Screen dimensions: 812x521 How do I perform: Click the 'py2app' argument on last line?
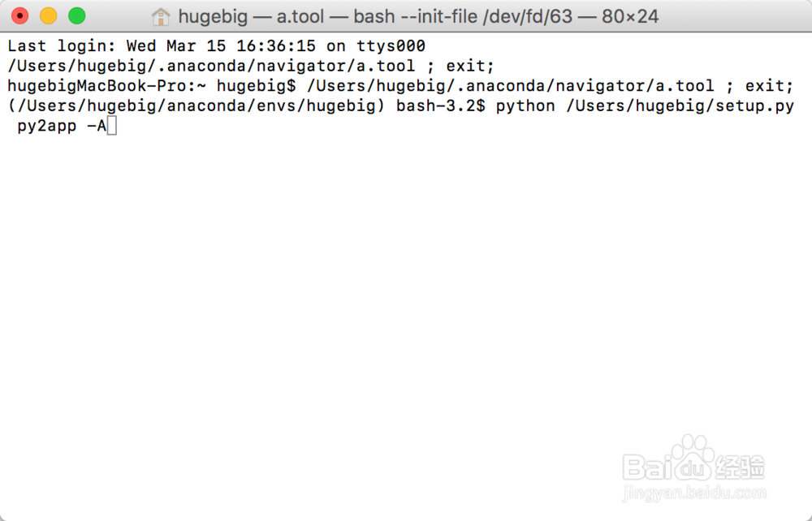point(46,127)
